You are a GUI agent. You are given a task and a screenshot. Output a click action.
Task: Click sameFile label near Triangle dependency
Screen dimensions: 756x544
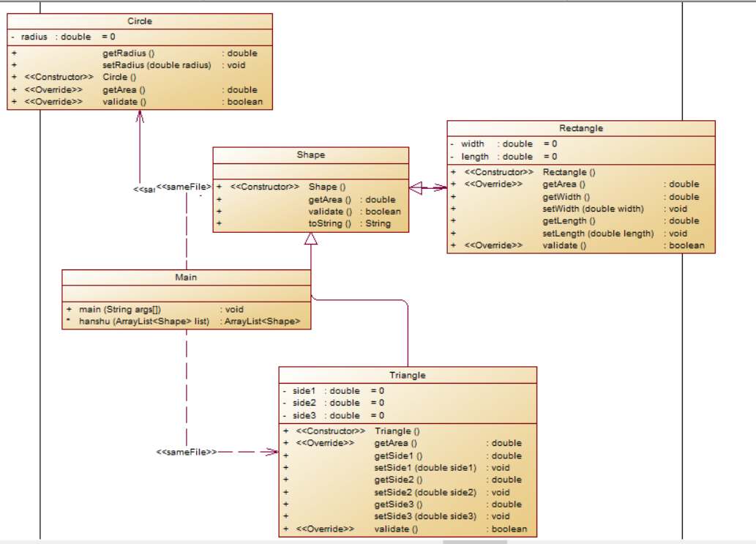pyautogui.click(x=187, y=452)
